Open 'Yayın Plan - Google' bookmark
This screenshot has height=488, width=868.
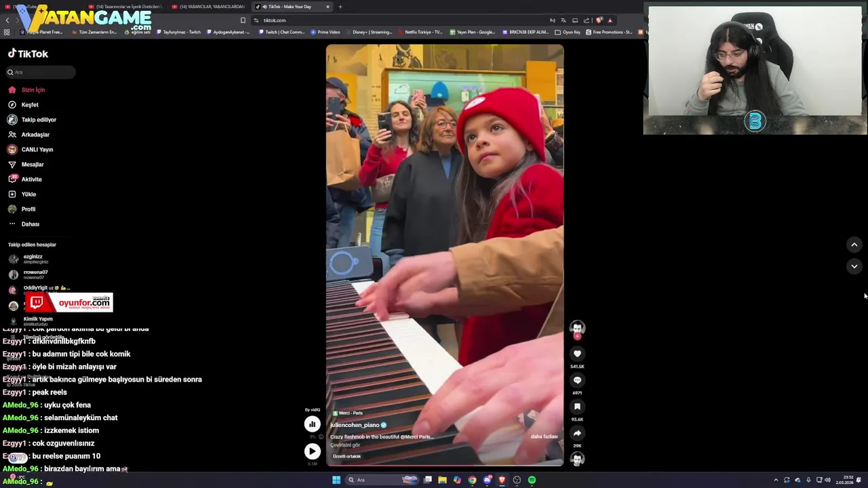pos(473,32)
